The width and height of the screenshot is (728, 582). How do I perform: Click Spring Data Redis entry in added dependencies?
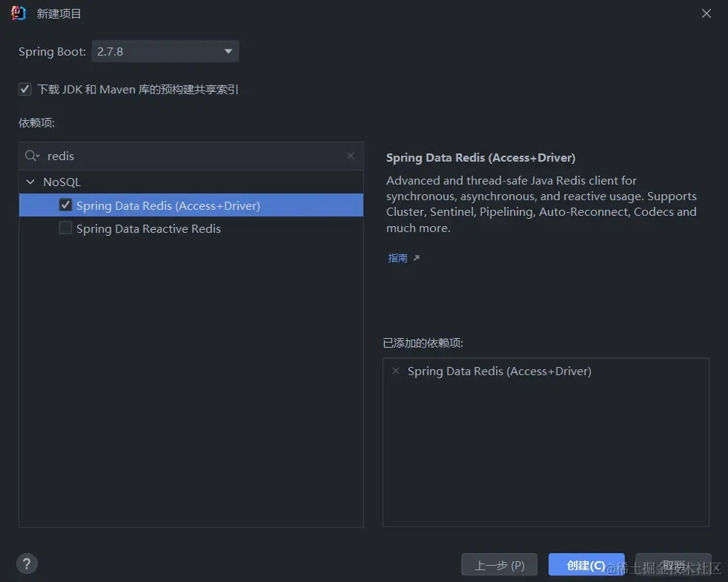click(x=499, y=371)
